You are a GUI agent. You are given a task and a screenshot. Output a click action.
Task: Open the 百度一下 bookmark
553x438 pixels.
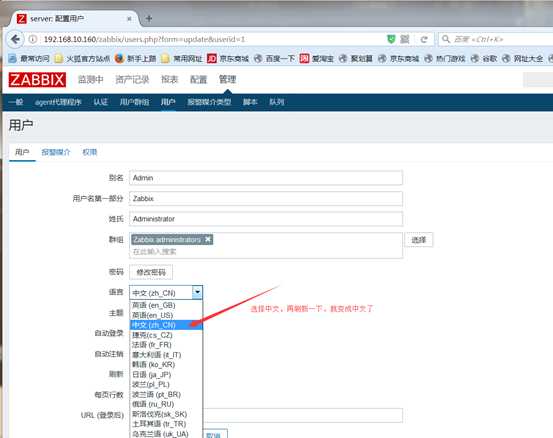274,59
